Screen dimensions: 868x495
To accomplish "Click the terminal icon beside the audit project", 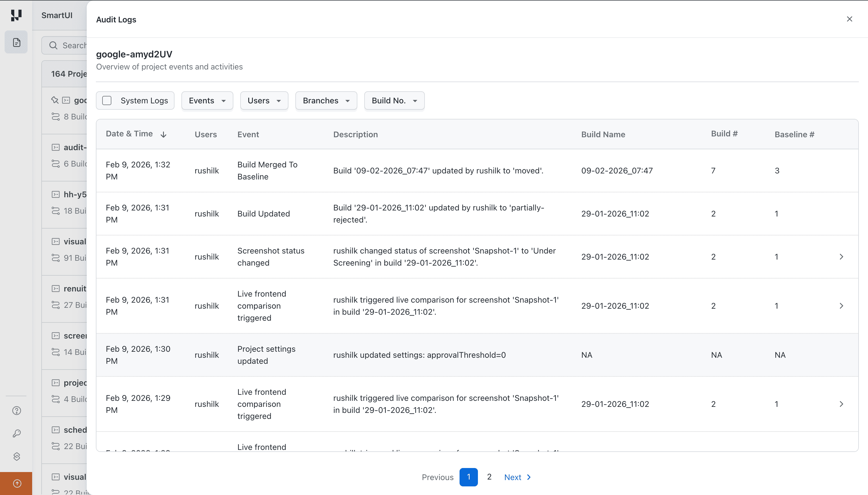I will pyautogui.click(x=55, y=147).
